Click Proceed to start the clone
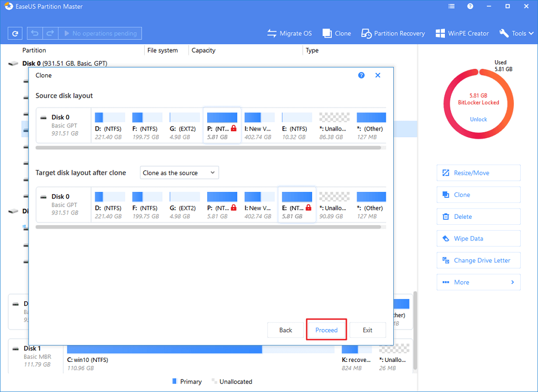This screenshot has width=538, height=392. pyautogui.click(x=327, y=330)
